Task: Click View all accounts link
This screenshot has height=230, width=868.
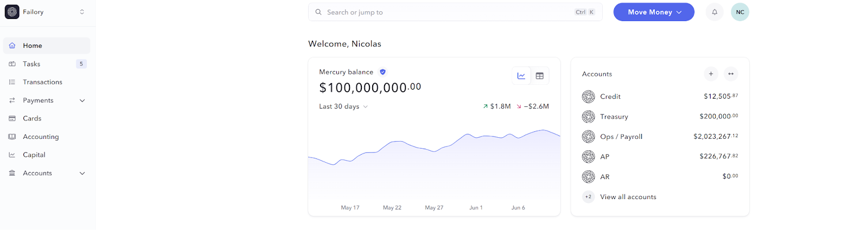Action: 628,197
